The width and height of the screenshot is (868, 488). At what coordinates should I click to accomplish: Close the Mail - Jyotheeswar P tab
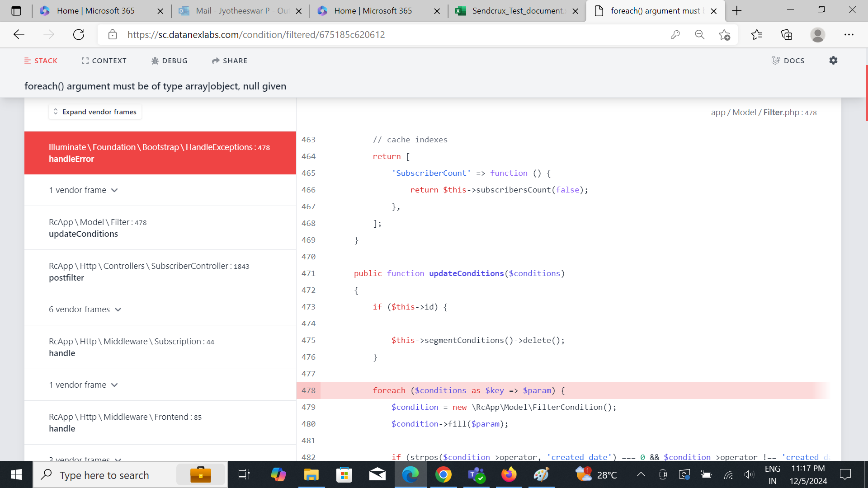(x=298, y=11)
